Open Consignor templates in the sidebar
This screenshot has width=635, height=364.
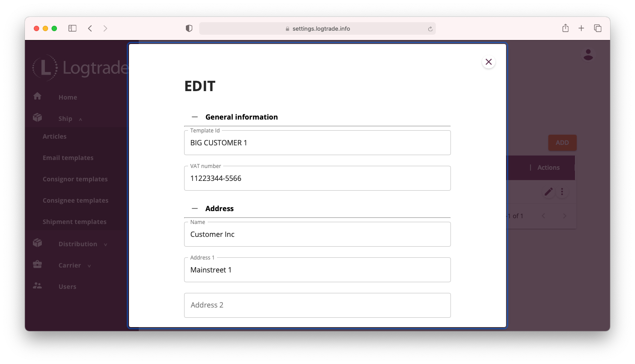point(75,179)
